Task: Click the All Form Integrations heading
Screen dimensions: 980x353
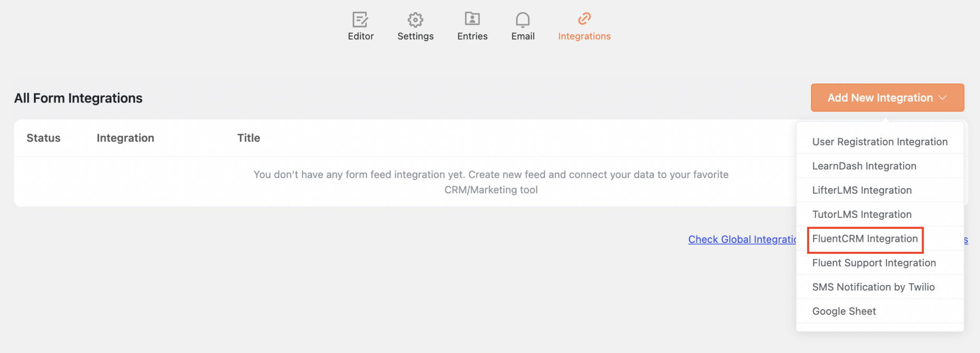Action: pos(78,98)
